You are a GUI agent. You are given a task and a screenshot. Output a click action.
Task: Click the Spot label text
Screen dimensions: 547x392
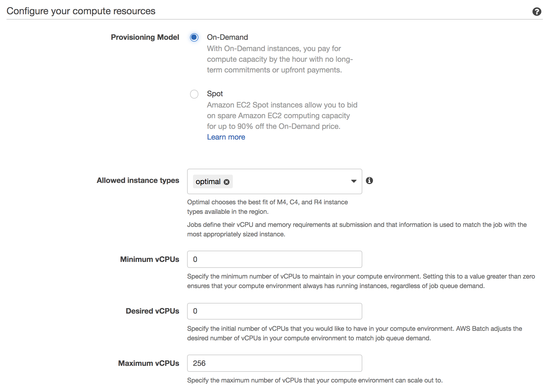coord(215,94)
